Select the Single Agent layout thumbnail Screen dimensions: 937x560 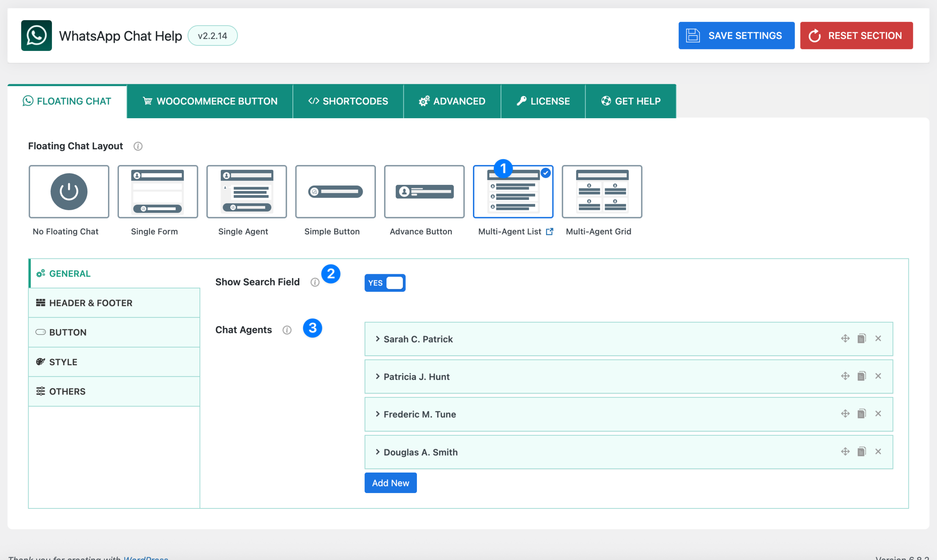click(x=246, y=192)
